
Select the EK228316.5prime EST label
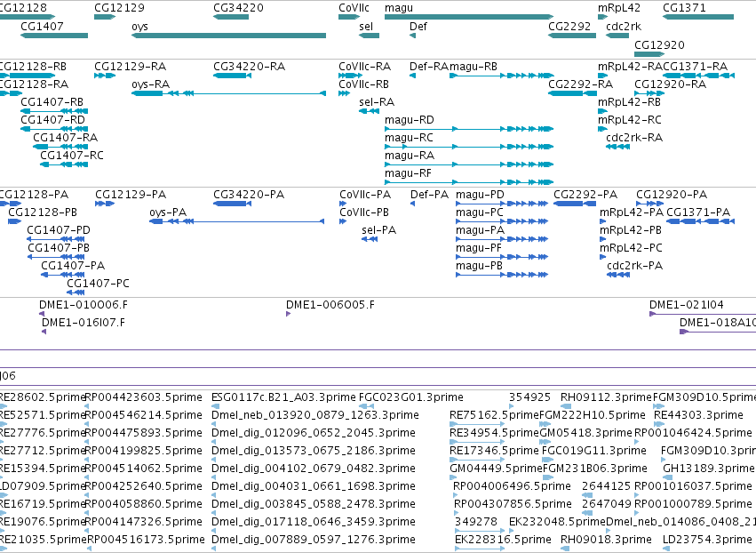tap(503, 540)
